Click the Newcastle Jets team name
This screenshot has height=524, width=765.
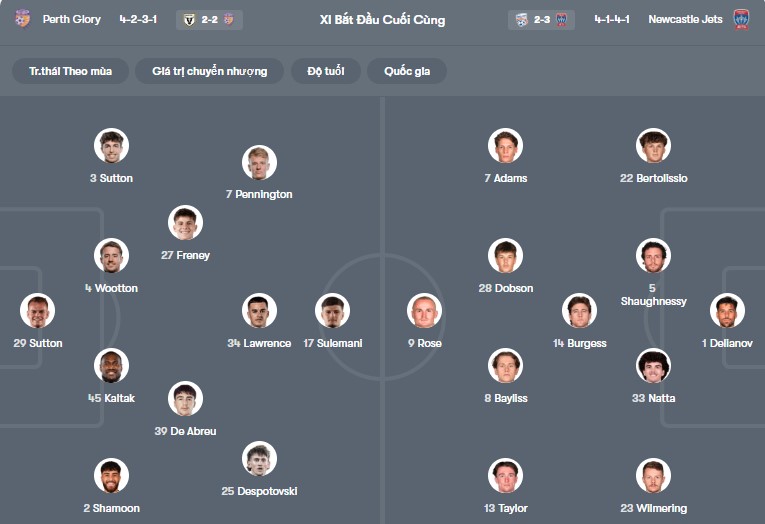(x=684, y=19)
